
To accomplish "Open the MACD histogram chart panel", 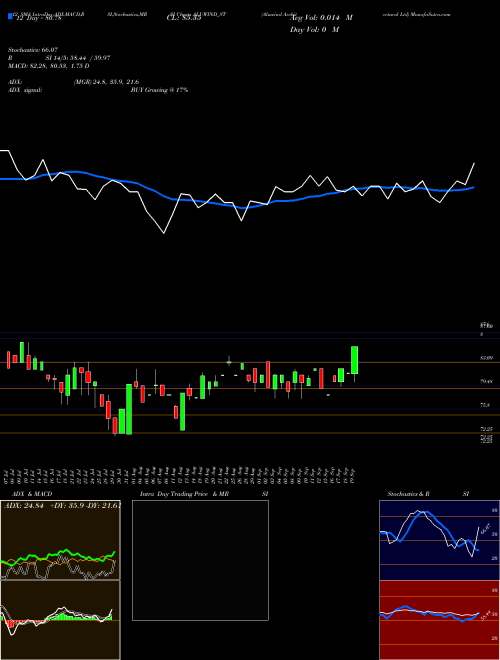I will click(x=60, y=620).
